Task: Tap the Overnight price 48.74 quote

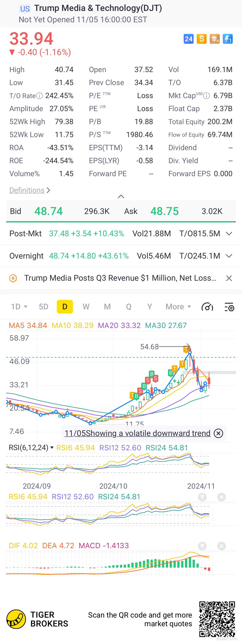Action: coord(59,256)
